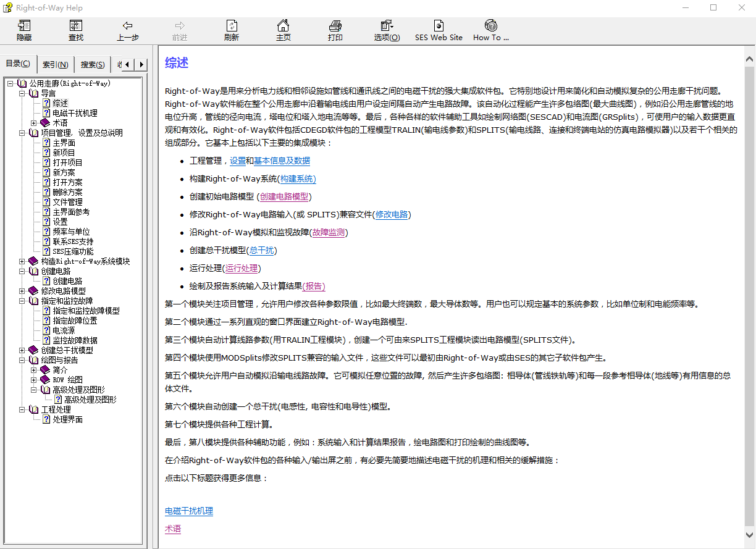756x549 pixels.
Task: Expand the 创建总干扰模型 node
Action: (x=22, y=350)
